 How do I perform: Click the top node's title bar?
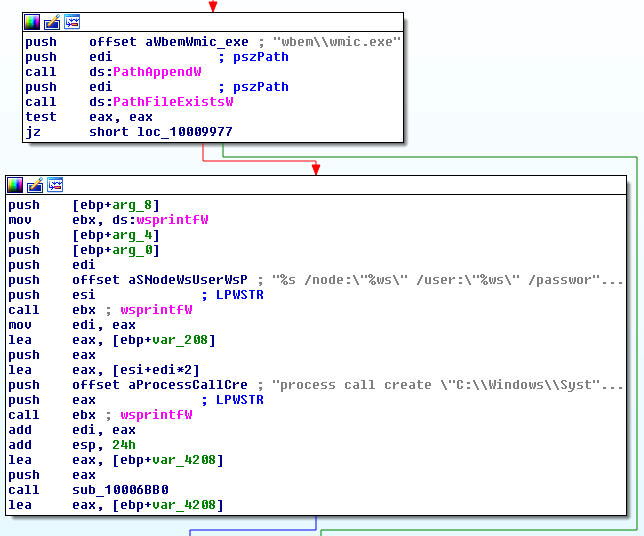pyautogui.click(x=213, y=22)
